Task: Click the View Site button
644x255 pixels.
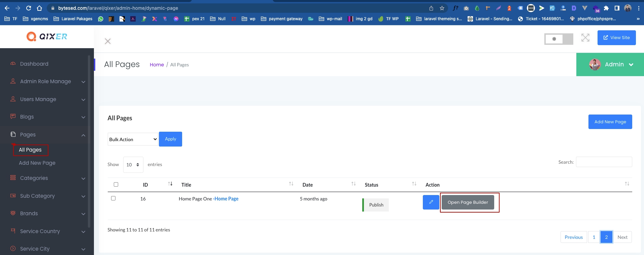Action: click(x=616, y=38)
